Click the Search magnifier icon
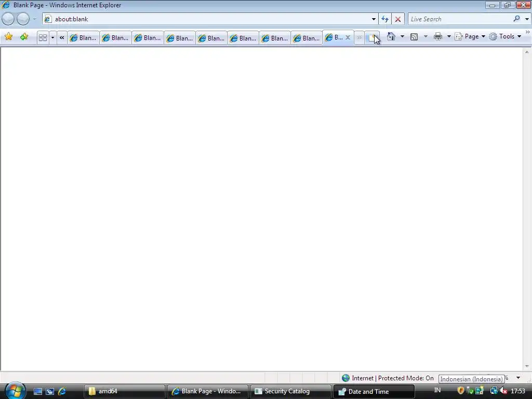The height and width of the screenshot is (399, 532). click(516, 19)
